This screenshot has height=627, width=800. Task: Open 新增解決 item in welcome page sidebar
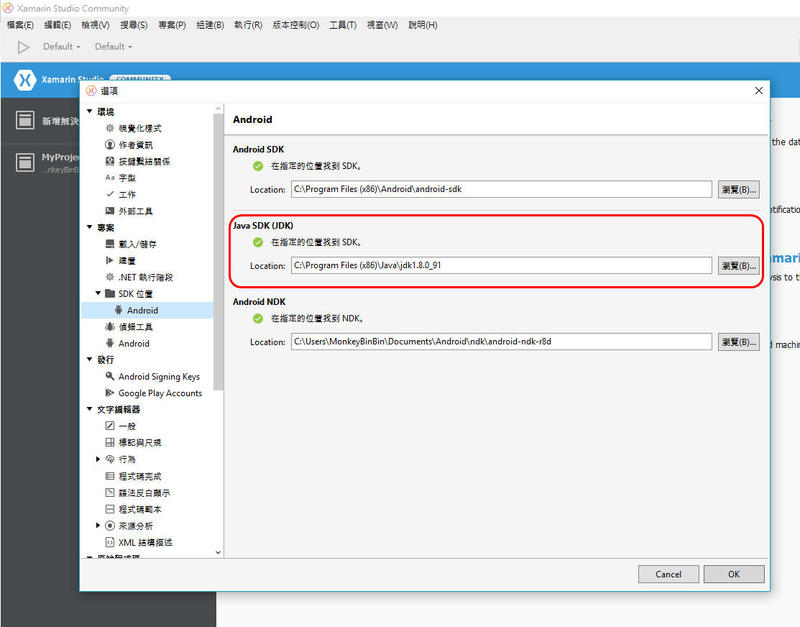pyautogui.click(x=47, y=120)
